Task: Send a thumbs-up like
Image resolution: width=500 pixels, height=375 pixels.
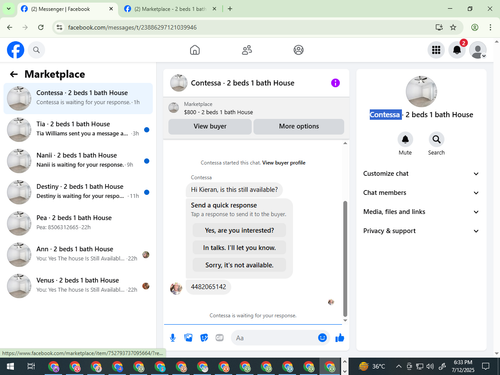Action: [x=340, y=338]
